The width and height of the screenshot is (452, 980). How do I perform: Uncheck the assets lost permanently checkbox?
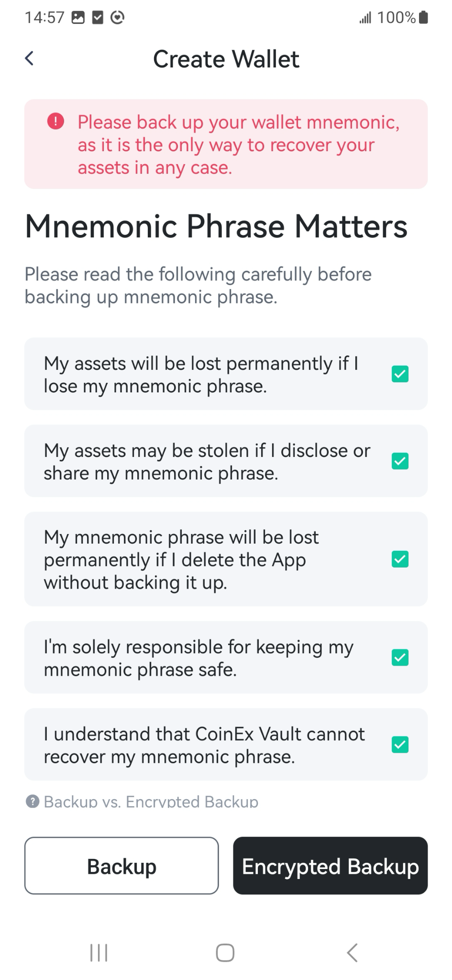coord(400,374)
